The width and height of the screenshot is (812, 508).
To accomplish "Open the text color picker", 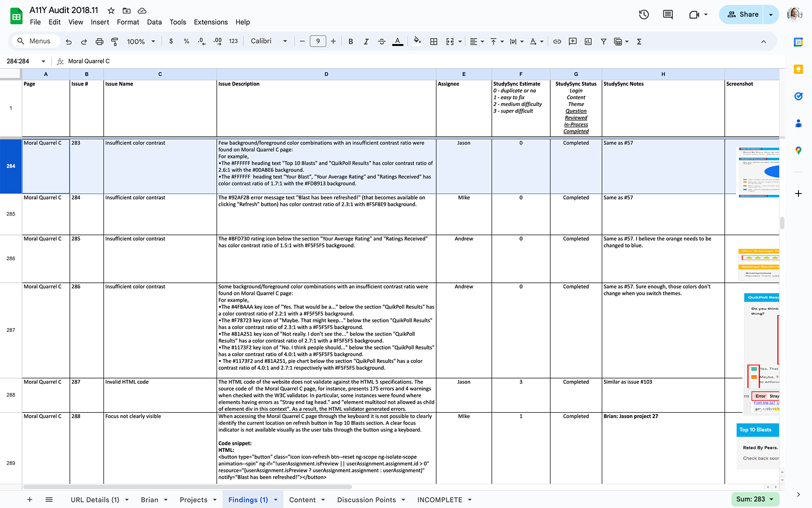I will point(398,42).
